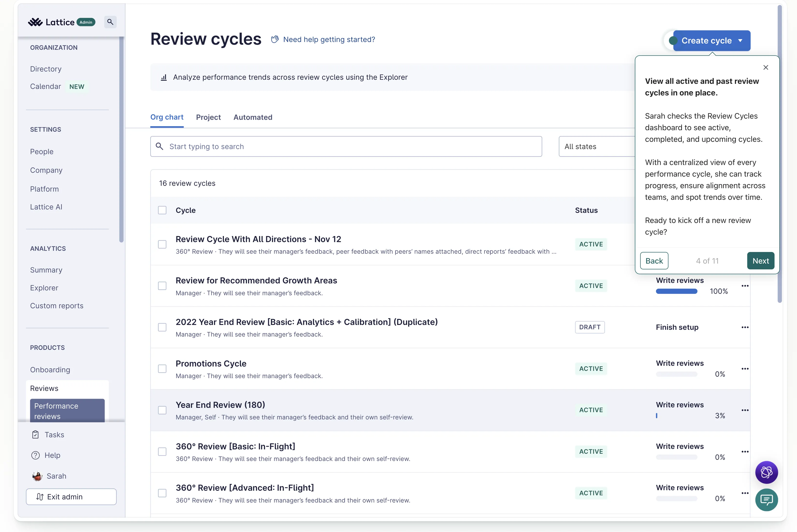Switch to the Automated tab
The image size is (797, 532).
coord(253,117)
